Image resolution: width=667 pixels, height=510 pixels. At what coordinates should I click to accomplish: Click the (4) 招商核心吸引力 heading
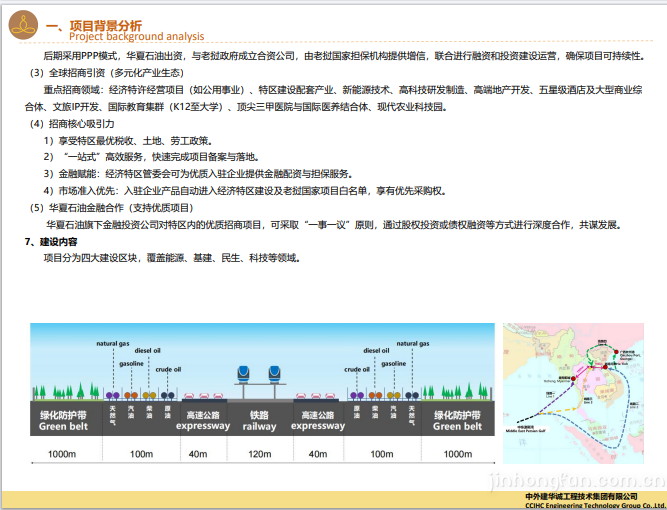71,123
